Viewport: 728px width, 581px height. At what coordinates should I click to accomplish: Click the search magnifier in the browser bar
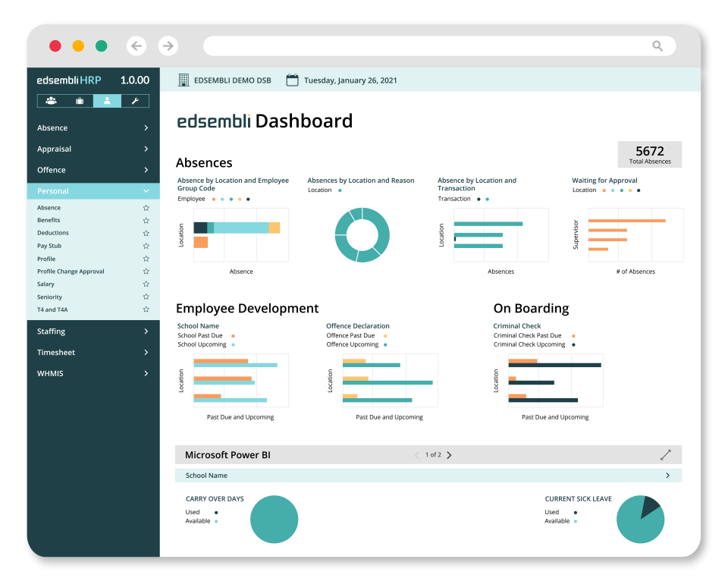[x=657, y=46]
